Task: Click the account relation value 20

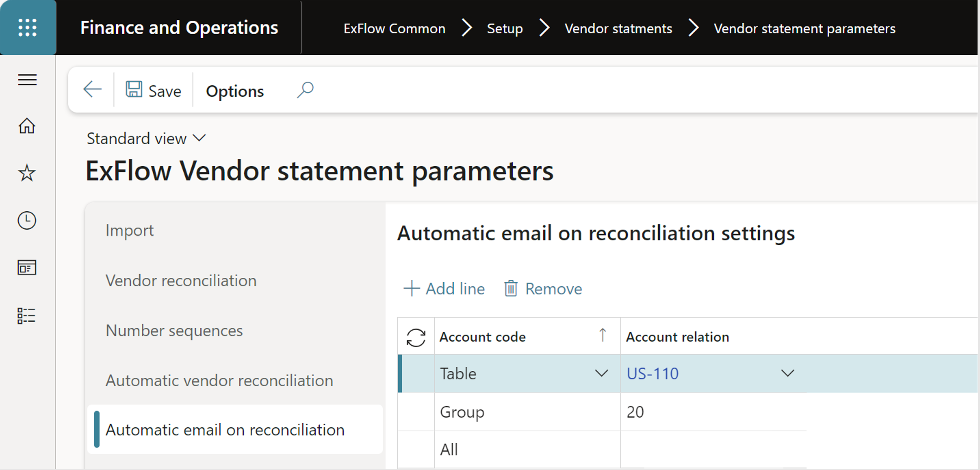Action: pos(635,412)
